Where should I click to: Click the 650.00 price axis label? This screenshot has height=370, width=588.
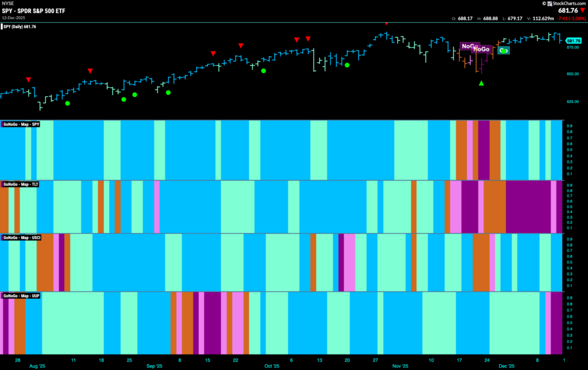coord(572,74)
